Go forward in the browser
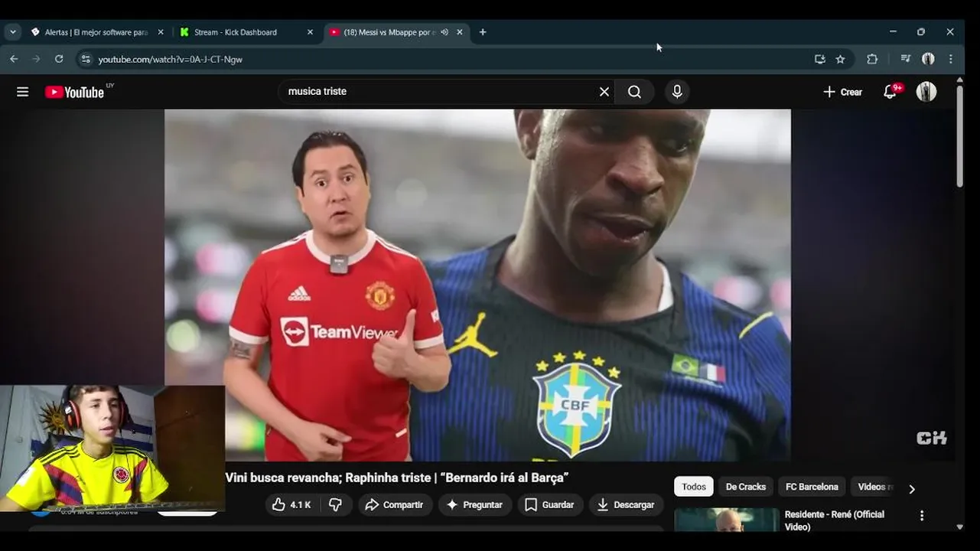The height and width of the screenshot is (551, 980). [36, 59]
